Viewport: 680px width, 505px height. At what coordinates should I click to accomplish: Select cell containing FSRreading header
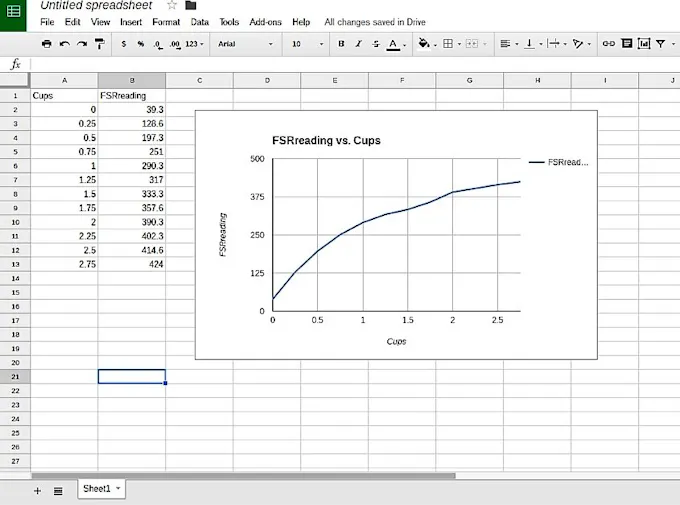[x=132, y=95]
